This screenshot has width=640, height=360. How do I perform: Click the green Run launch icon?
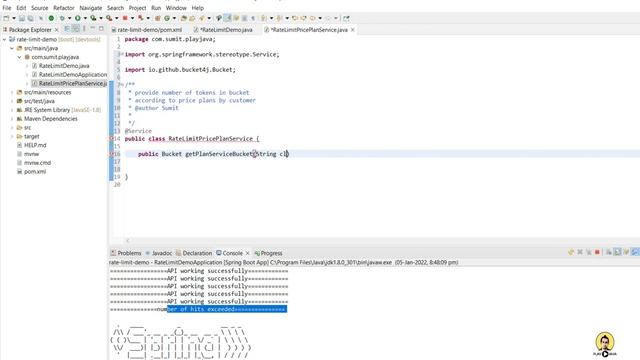tap(78, 18)
